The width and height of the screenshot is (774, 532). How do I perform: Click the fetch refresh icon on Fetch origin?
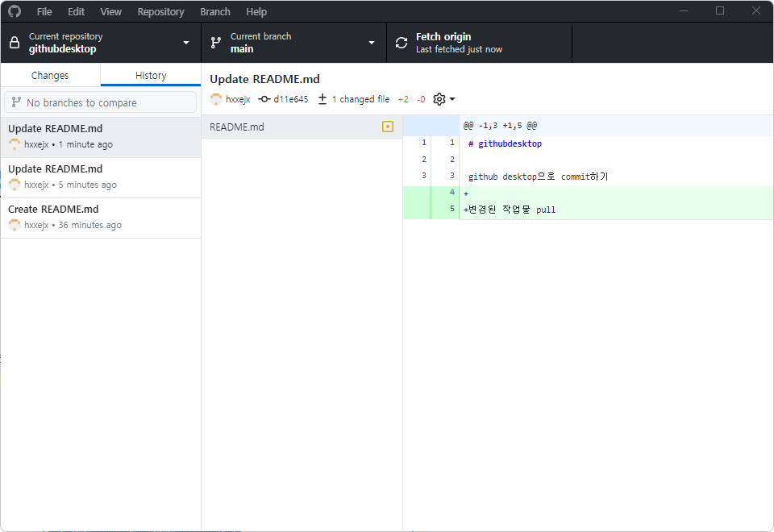(401, 42)
